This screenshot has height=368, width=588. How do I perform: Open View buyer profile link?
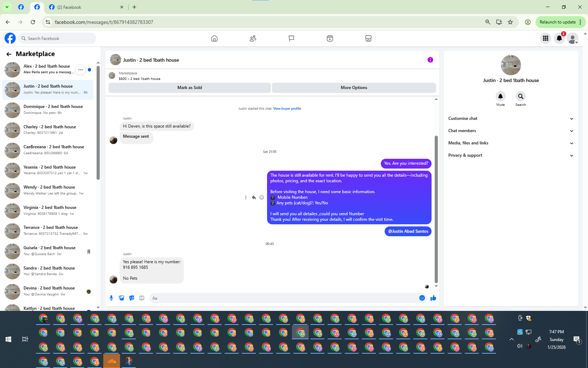[287, 109]
